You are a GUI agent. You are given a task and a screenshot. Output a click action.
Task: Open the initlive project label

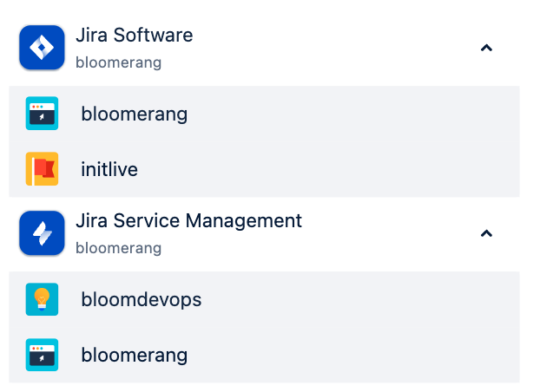click(x=109, y=169)
